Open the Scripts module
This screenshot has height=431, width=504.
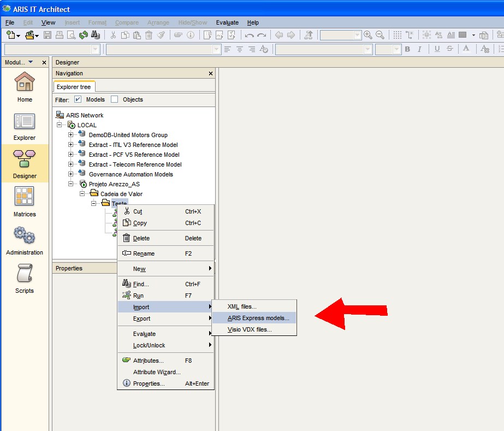(x=25, y=279)
